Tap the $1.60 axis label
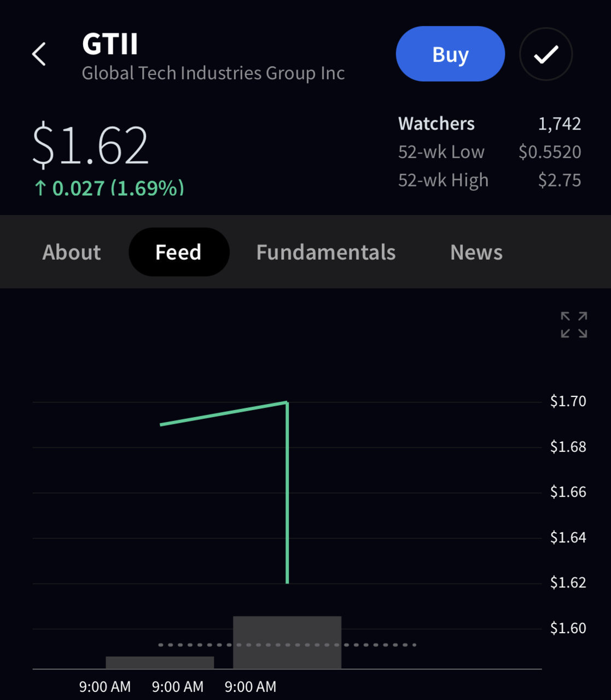The width and height of the screenshot is (611, 700). 568,628
